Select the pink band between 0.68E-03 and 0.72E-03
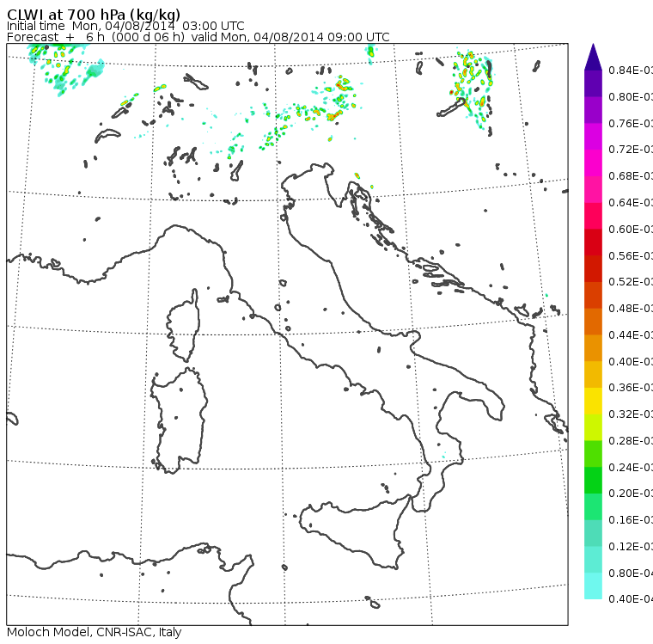The height and width of the screenshot is (644, 653). click(593, 163)
